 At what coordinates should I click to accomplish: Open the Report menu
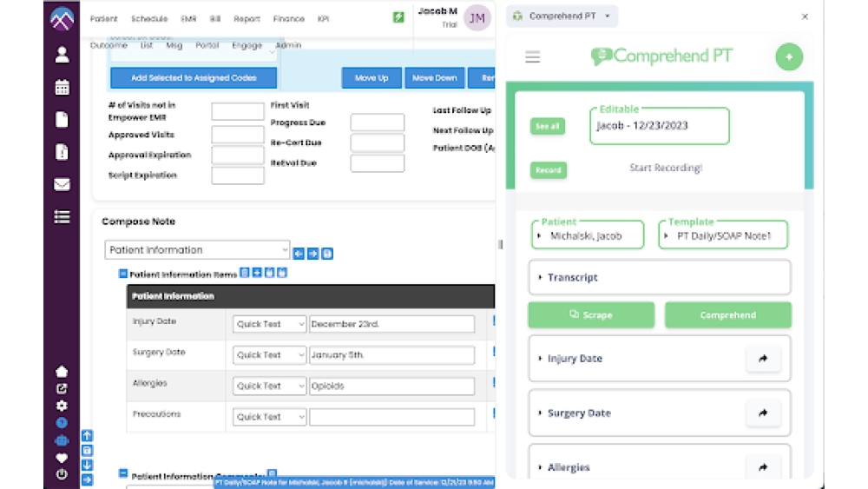(247, 19)
